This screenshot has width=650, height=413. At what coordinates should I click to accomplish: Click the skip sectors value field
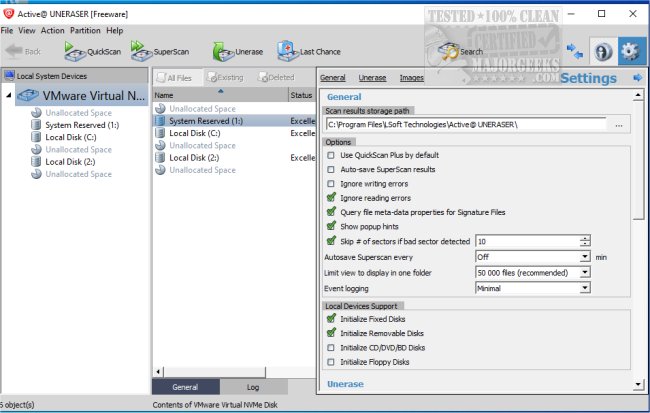(527, 241)
